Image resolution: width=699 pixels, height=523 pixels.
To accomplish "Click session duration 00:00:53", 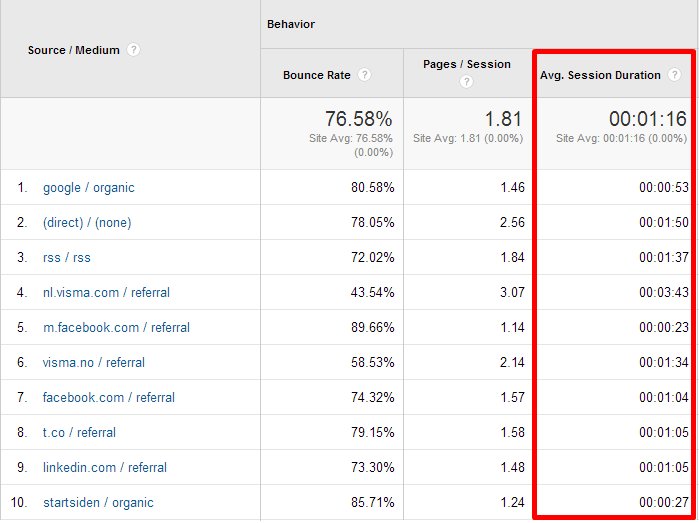I will click(x=664, y=187).
